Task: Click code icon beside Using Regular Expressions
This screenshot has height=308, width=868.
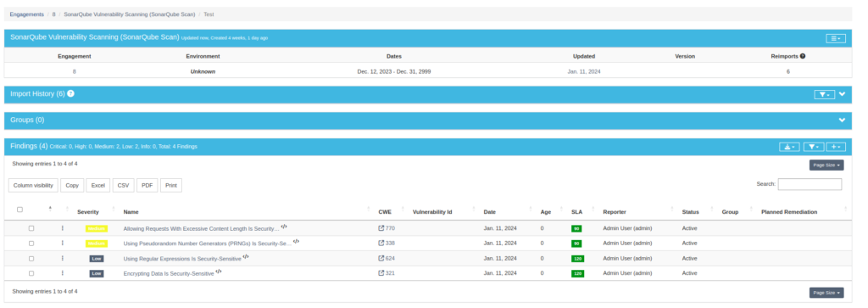Action: (246, 256)
